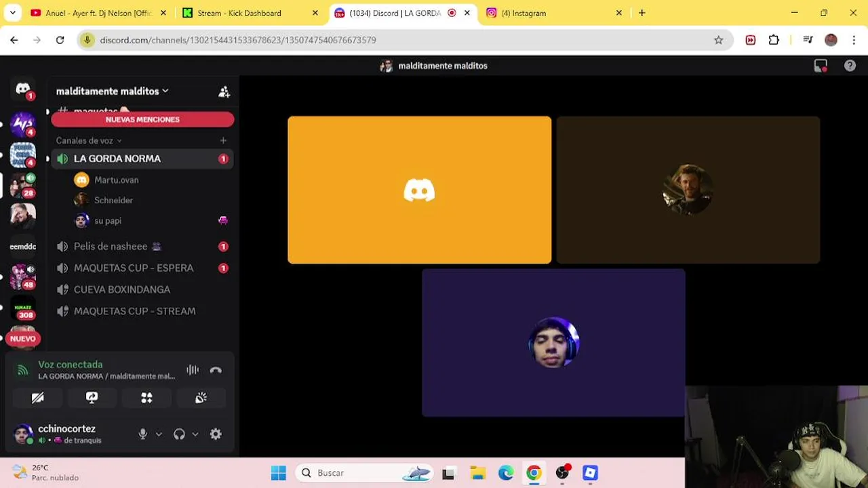Open the Chrome extensions puzzle icon
Viewport: 868px width, 488px height.
[x=774, y=40]
